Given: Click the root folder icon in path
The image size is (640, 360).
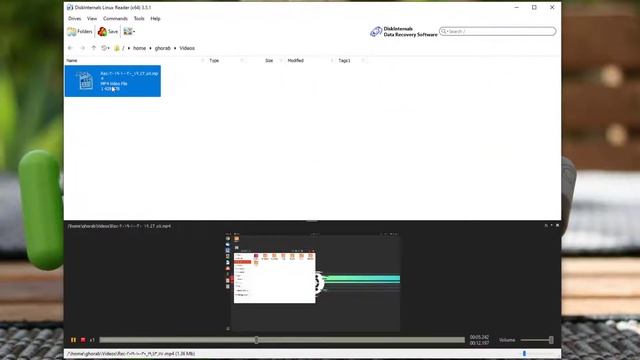Looking at the screenshot, I should click(117, 48).
